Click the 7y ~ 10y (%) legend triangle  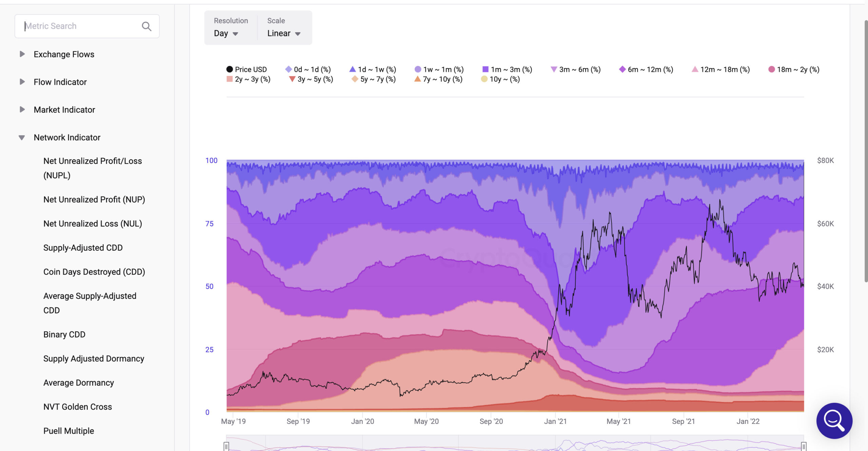pyautogui.click(x=417, y=79)
